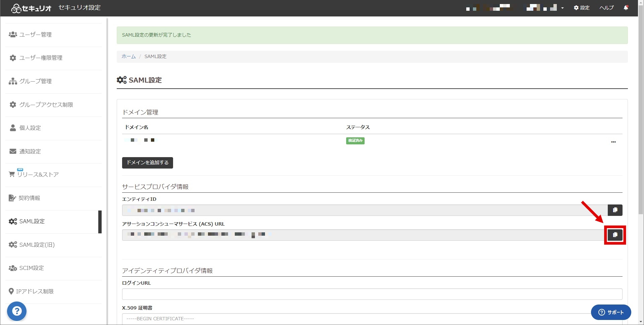Viewport: 644px width, 325px height.
Task: Open the 設定 gear menu in header
Action: (581, 8)
